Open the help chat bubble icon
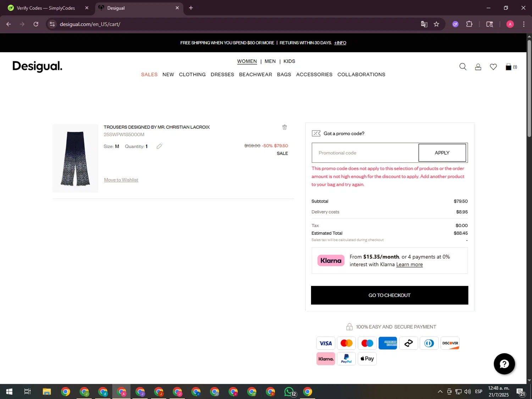 (x=504, y=364)
